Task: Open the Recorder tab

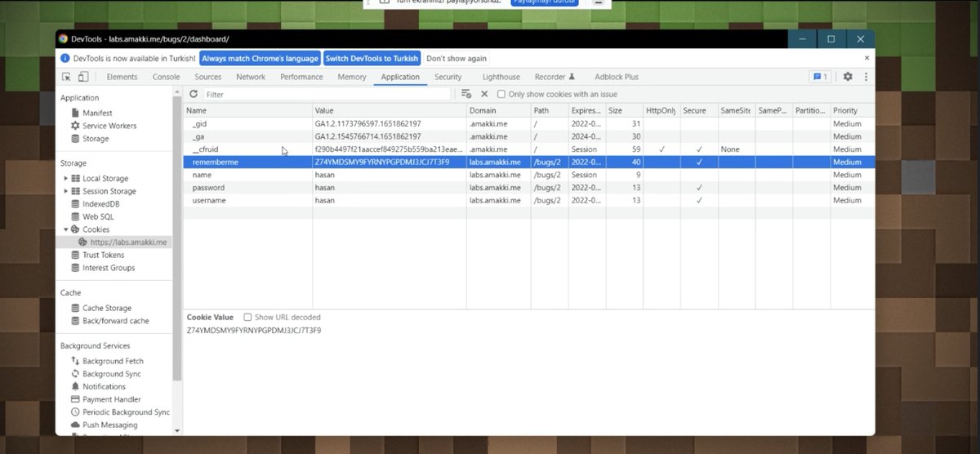Action: (x=555, y=77)
